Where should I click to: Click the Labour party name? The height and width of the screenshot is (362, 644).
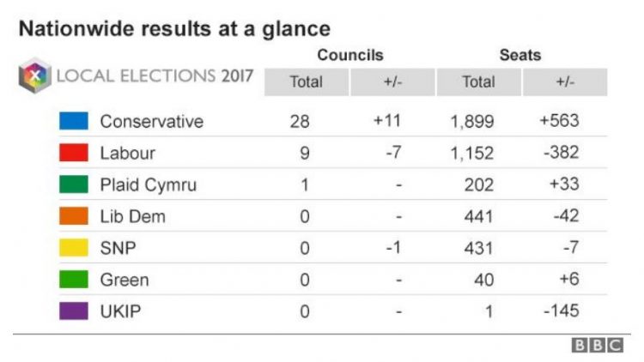(x=128, y=153)
